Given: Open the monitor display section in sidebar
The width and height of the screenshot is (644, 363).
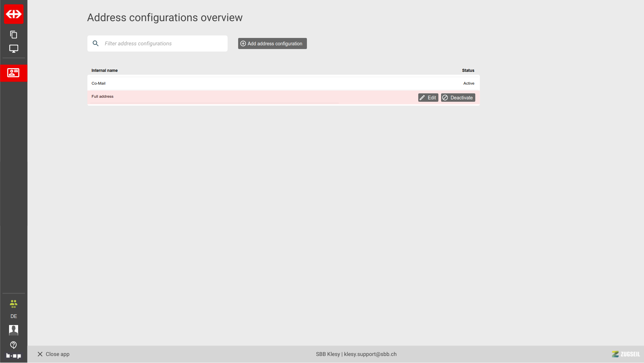Looking at the screenshot, I should coord(13,49).
